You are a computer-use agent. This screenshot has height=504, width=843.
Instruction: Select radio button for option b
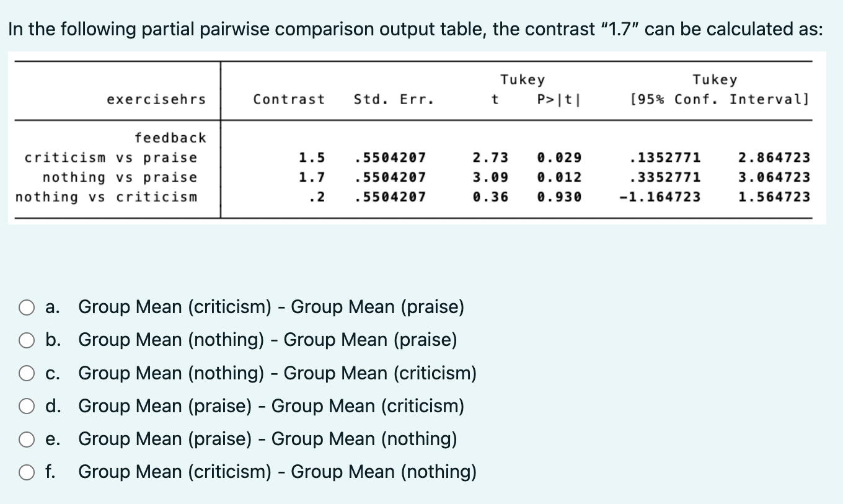pos(27,340)
